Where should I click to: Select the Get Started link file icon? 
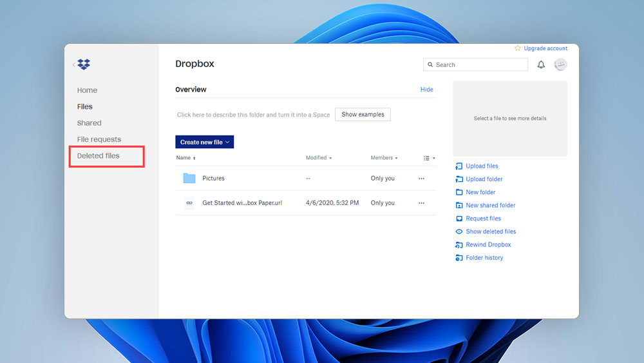tap(189, 202)
